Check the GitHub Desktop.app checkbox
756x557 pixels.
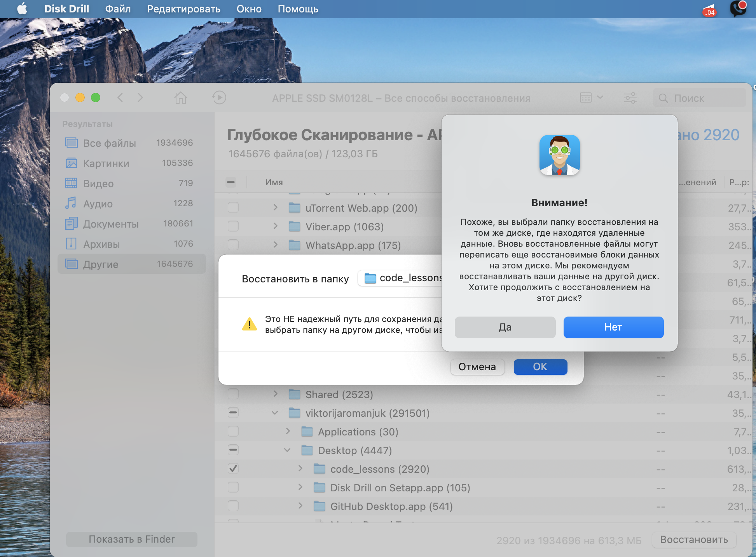tap(233, 506)
